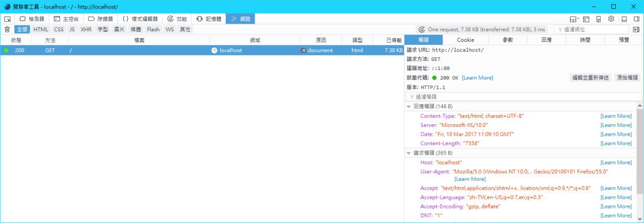
Task: Click the headers panel vertical scrollbar
Action: point(640,162)
